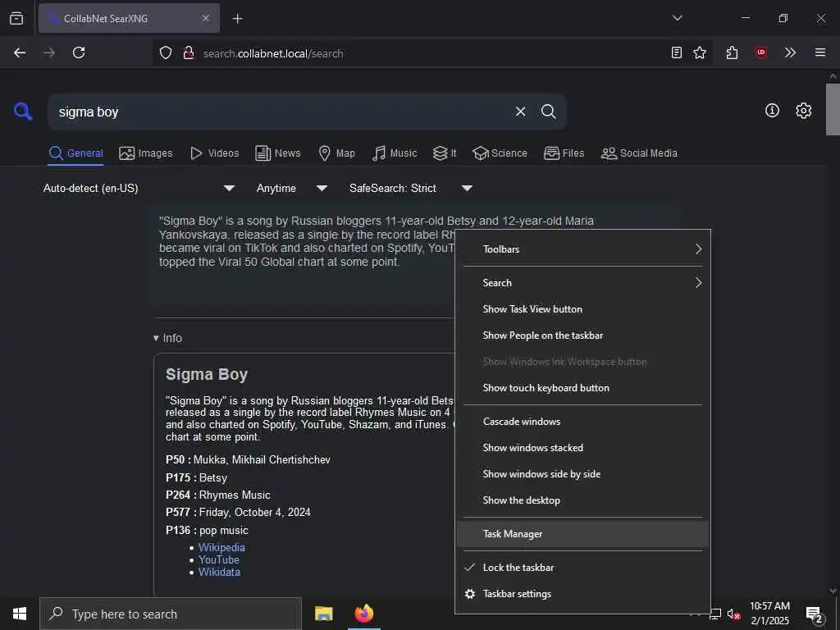
Task: Collapse the Info disclosure section
Action: (x=167, y=338)
